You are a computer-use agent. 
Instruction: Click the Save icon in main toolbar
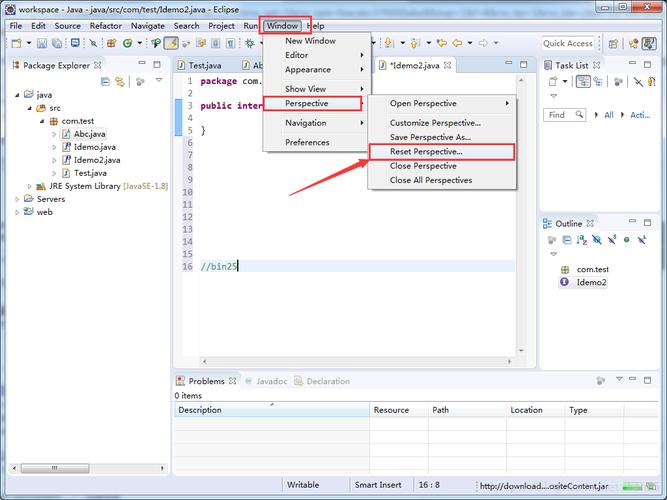click(x=43, y=43)
